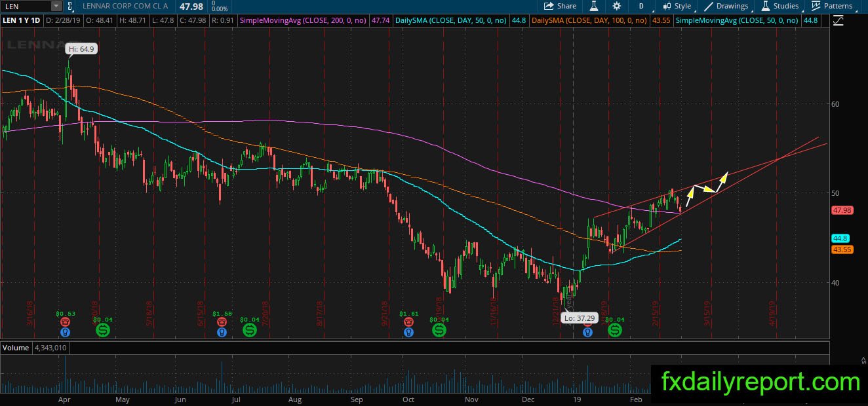Click the 9/21/18 expiration date marker
The width and height of the screenshot is (868, 406).
click(385, 312)
